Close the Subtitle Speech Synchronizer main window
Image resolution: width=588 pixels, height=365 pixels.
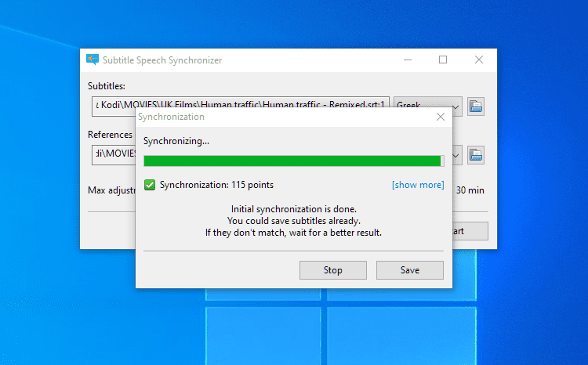tap(479, 60)
